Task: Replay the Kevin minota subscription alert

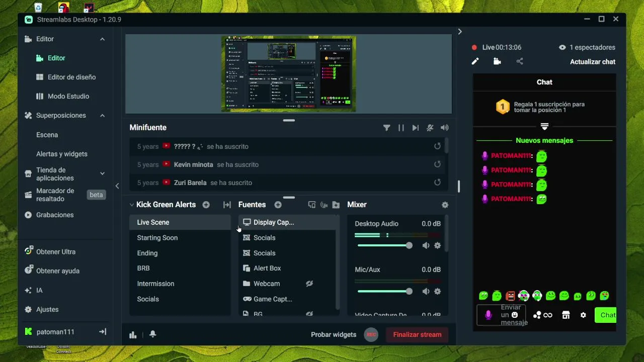Action: (437, 164)
